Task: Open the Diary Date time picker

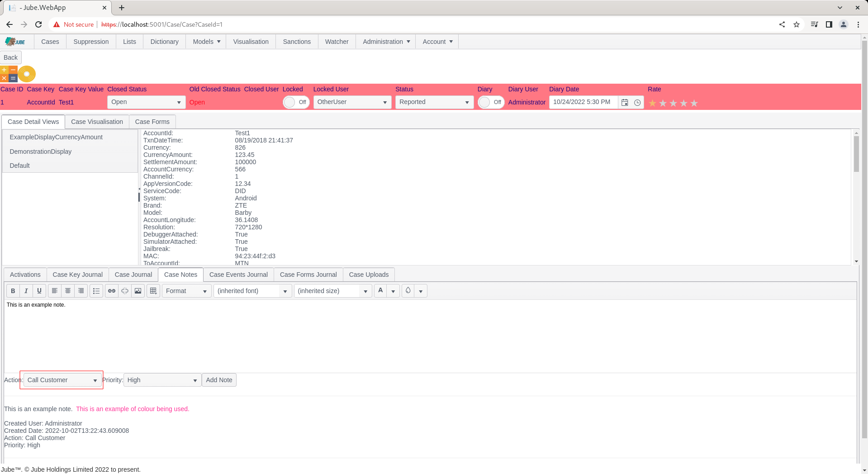Action: click(637, 103)
